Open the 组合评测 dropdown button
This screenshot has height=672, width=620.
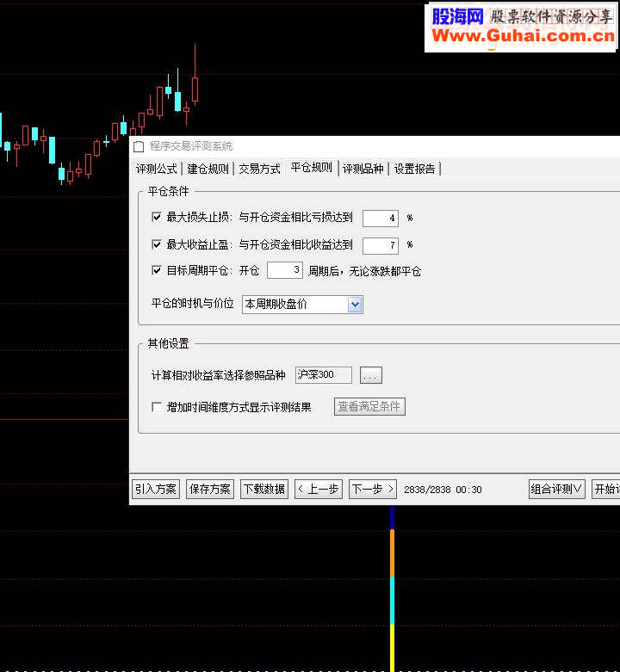[x=556, y=489]
